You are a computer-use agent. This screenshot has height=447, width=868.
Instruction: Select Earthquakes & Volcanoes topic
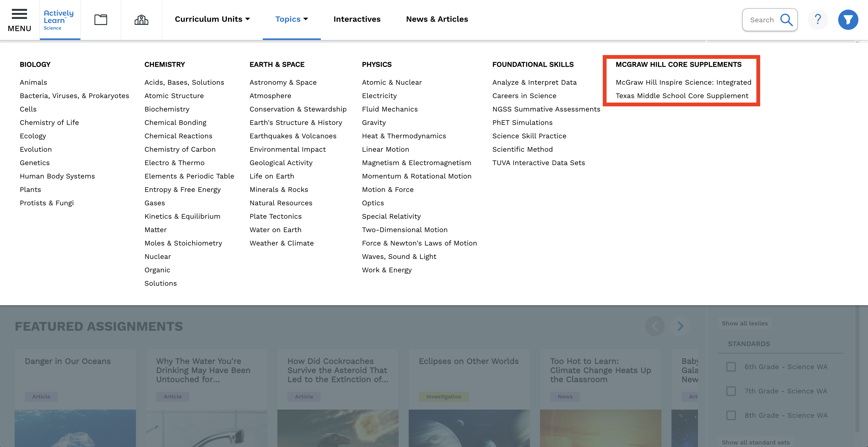tap(293, 136)
